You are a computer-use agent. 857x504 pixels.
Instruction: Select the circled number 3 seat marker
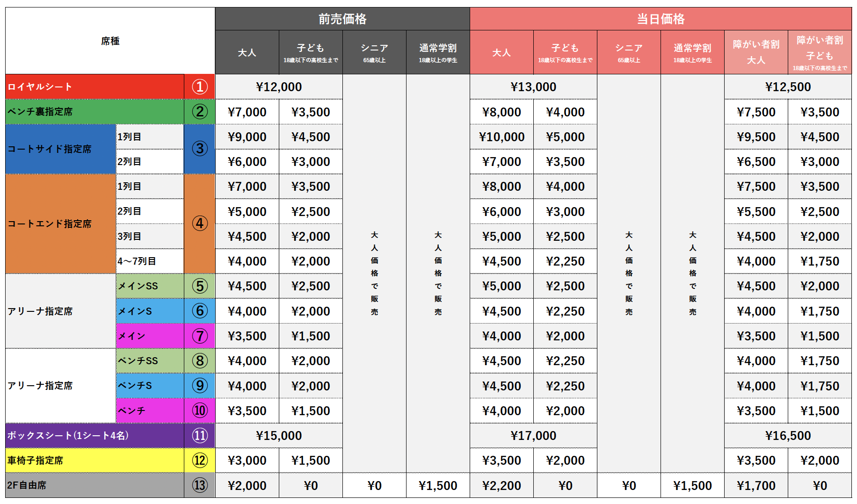[200, 149]
